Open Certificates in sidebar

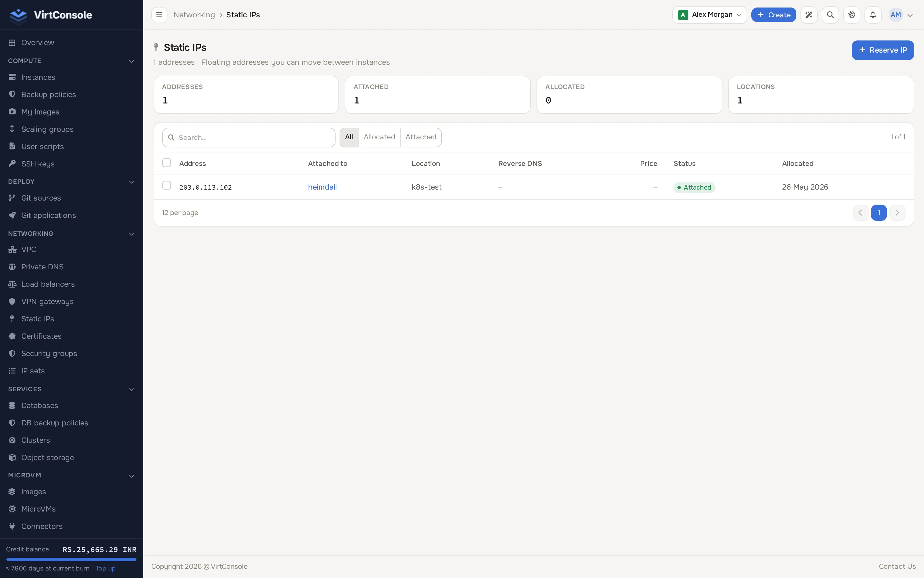coord(71,336)
